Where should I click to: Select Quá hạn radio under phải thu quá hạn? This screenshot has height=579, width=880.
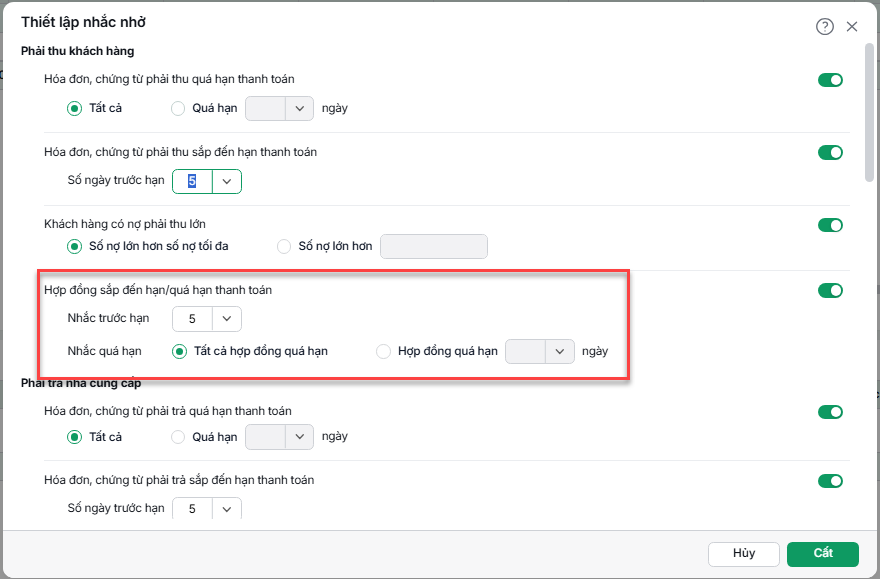pyautogui.click(x=178, y=108)
